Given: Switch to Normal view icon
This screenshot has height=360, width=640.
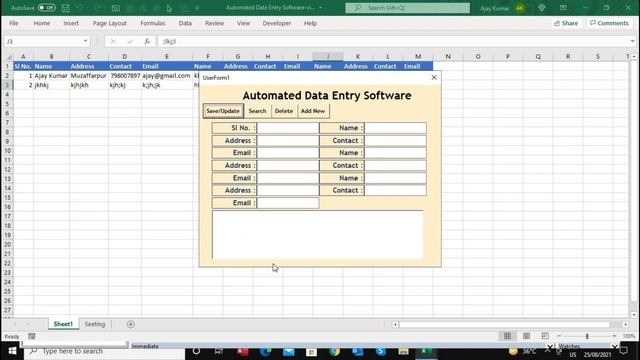Looking at the screenshot, I should coord(507,336).
